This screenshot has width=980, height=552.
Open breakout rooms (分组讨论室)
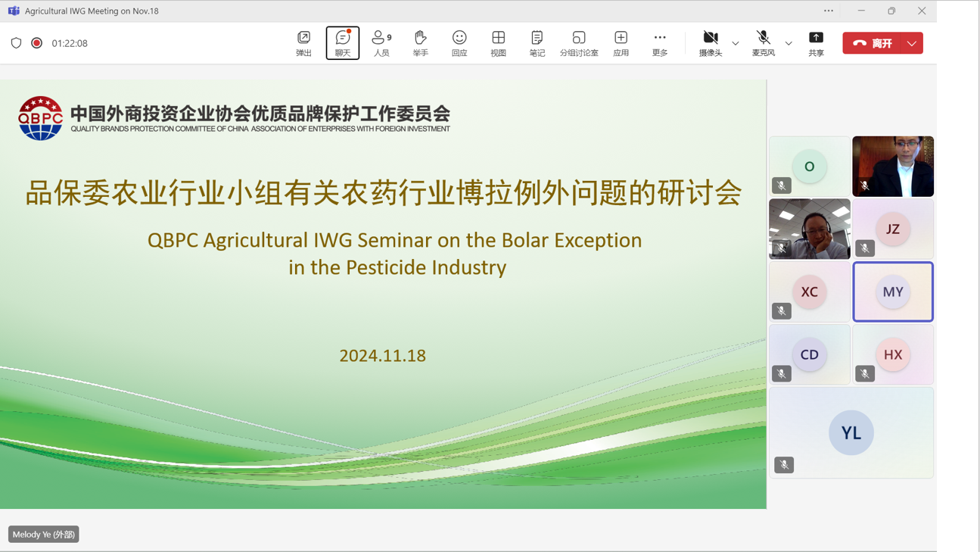pyautogui.click(x=579, y=43)
